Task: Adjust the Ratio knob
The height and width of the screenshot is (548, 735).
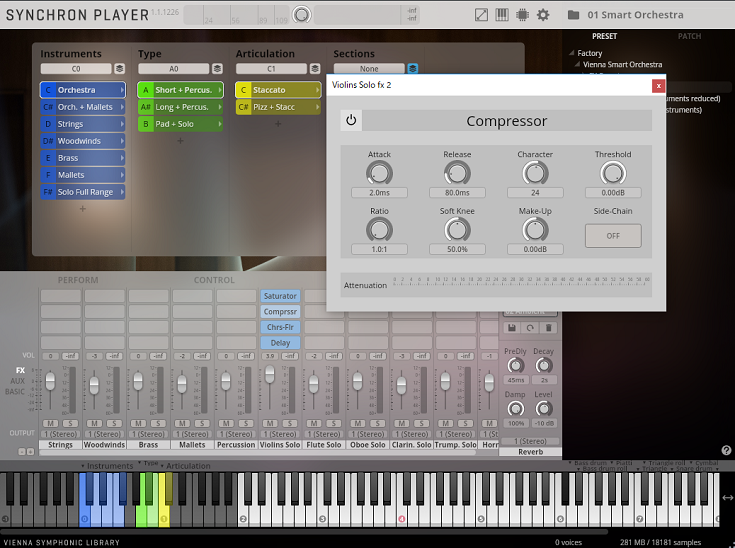Action: pyautogui.click(x=379, y=230)
